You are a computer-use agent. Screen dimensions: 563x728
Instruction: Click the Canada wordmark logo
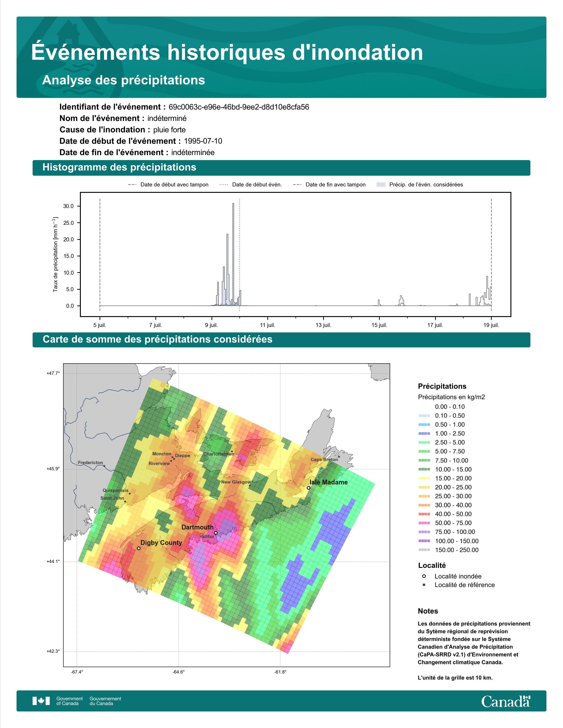pos(506,701)
